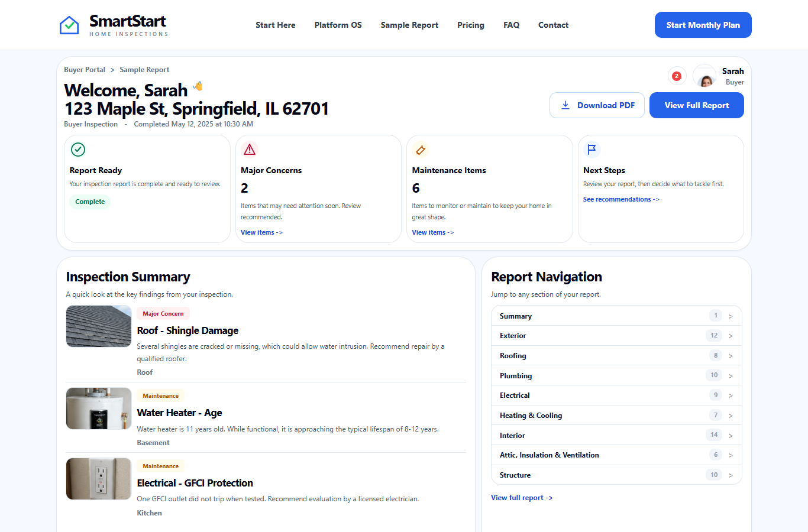Select Attic, Insulation & Ventilation row label
Screen dimensions: 808x532
(549, 455)
